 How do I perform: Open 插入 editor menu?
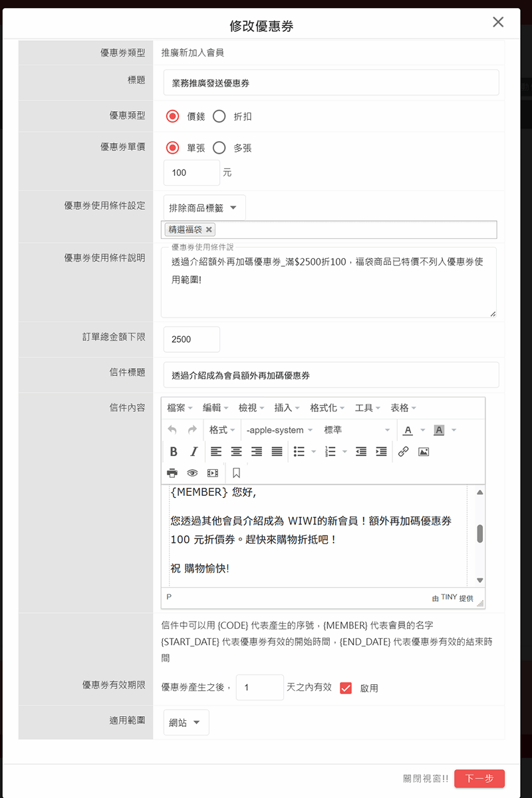287,408
